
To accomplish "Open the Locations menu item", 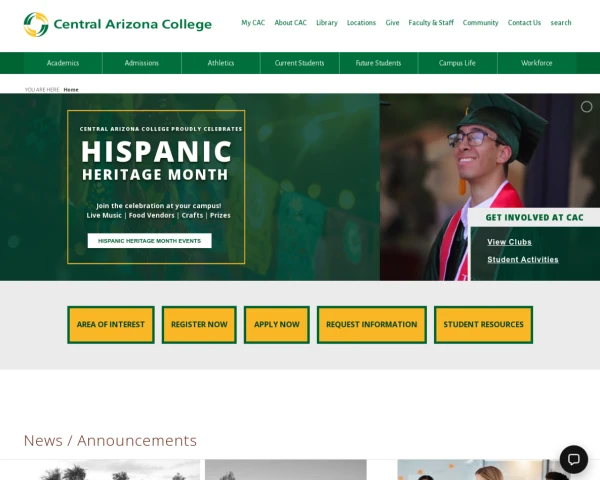I will click(x=361, y=23).
